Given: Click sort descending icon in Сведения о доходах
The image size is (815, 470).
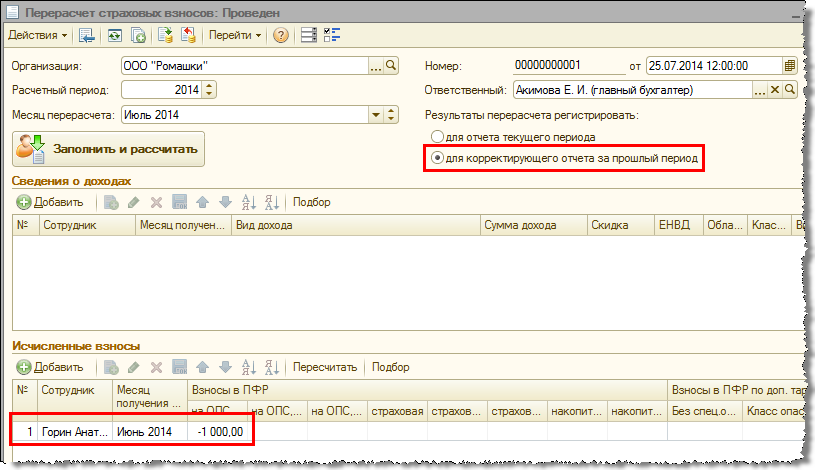Looking at the screenshot, I should pos(272,202).
